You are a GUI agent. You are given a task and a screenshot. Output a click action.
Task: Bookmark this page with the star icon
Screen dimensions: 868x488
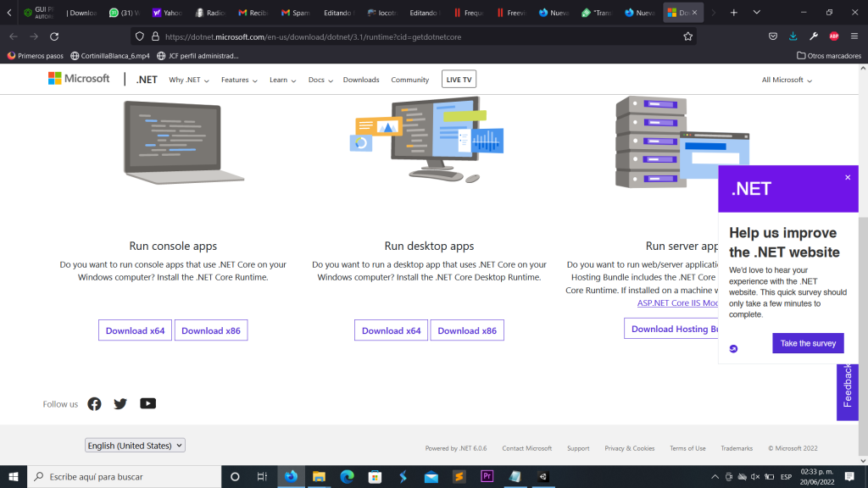(x=688, y=36)
